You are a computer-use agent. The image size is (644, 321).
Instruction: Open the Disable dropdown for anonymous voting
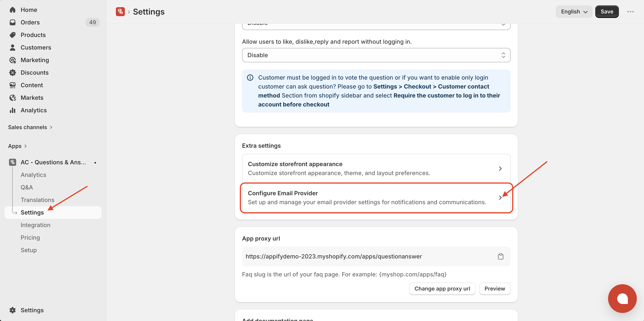coord(376,55)
